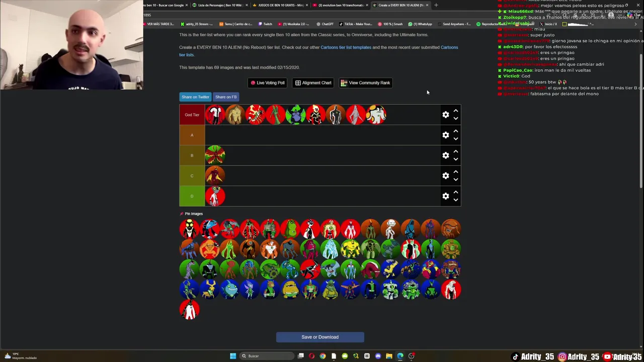Viewport: 644px width, 362px height.
Task: Open File Explorer from the taskbar
Action: pos(389,356)
